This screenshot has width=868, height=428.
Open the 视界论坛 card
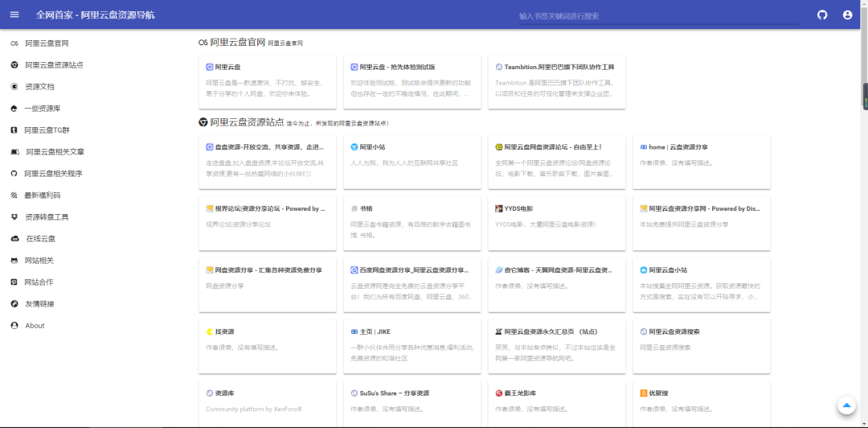click(268, 224)
